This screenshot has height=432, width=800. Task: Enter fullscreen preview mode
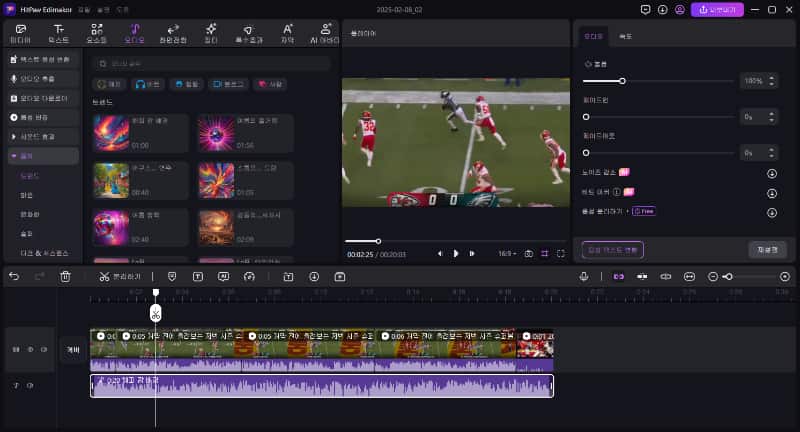(x=562, y=254)
